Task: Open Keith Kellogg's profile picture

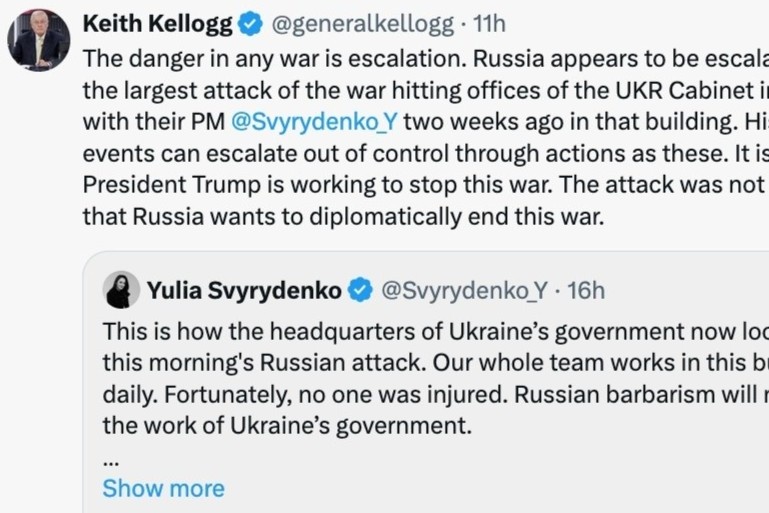Action: tap(38, 40)
